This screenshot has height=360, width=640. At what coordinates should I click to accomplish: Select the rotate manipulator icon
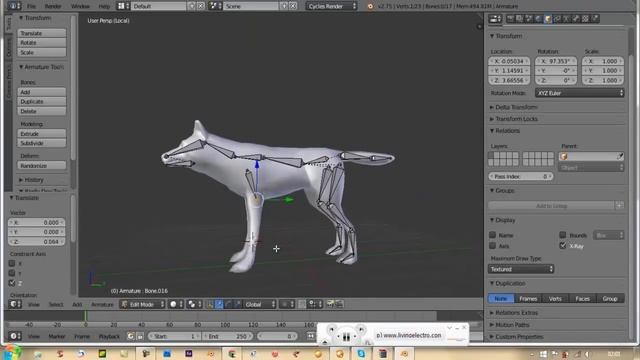pyautogui.click(x=229, y=304)
